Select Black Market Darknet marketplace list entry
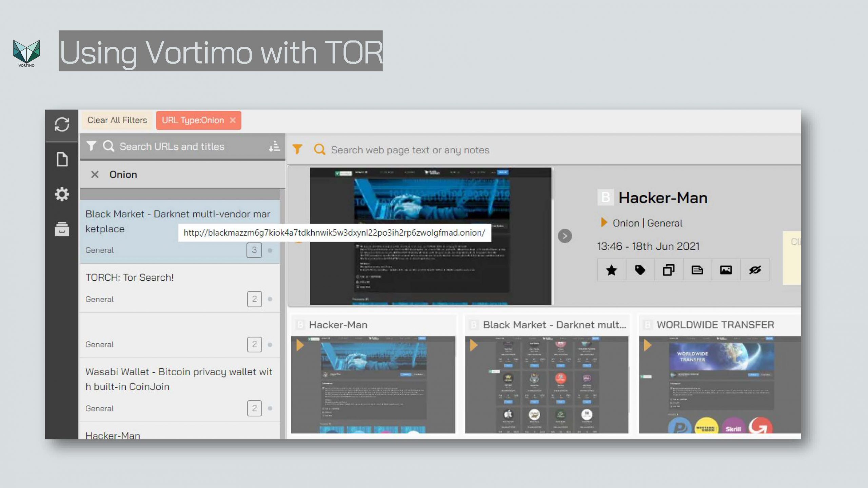The width and height of the screenshot is (868, 488). (180, 232)
